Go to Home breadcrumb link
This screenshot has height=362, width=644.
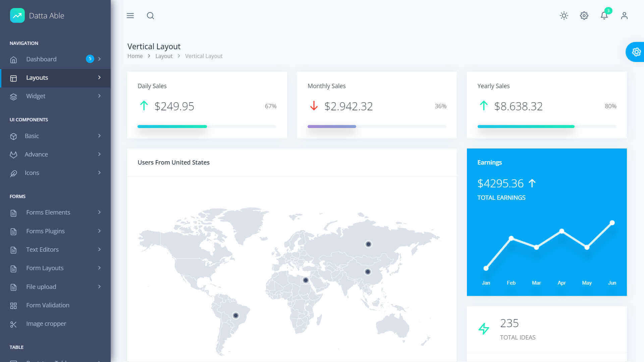(x=135, y=56)
